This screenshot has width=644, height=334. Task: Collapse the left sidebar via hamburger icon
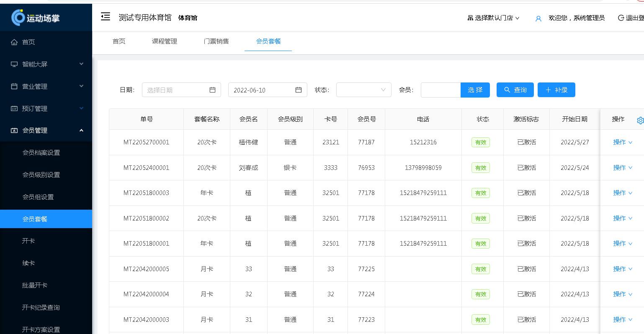pos(105,16)
